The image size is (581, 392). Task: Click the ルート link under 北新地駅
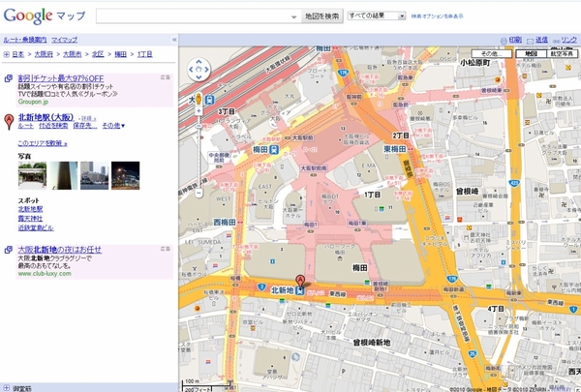[25, 126]
